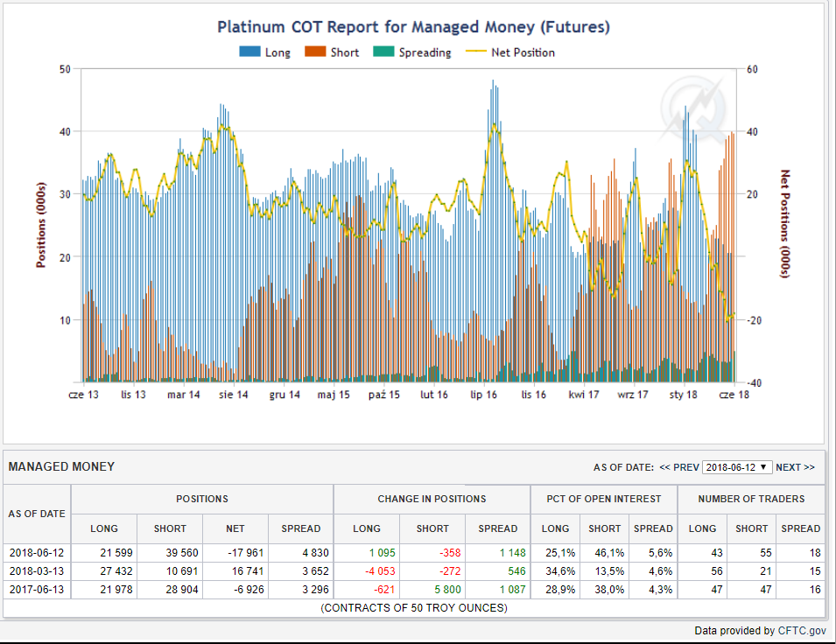Click the PCT OF OPEN INTEREST header
The height and width of the screenshot is (644, 836).
coord(603,499)
